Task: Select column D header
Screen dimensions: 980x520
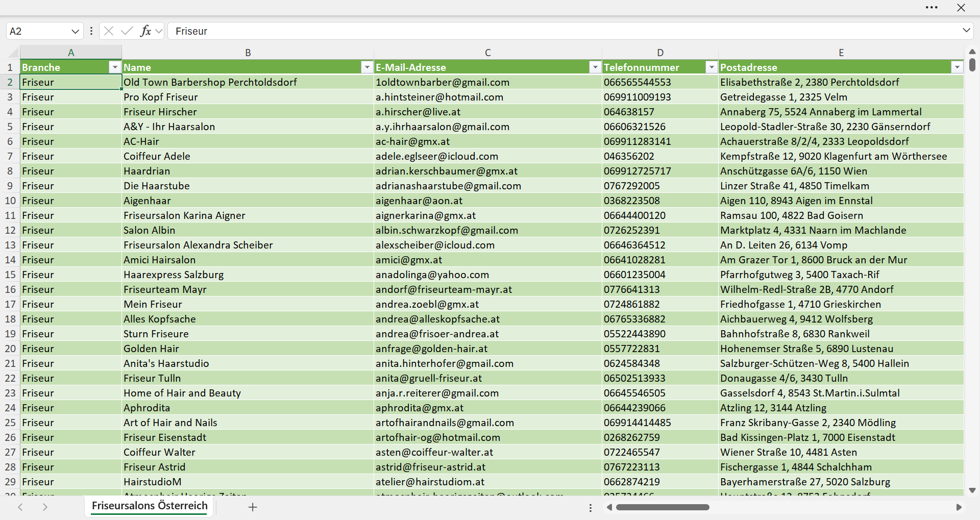Action: coord(660,53)
